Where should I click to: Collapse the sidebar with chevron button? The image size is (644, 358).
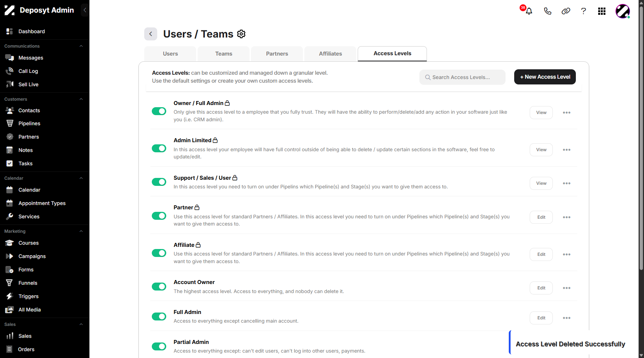tap(85, 10)
